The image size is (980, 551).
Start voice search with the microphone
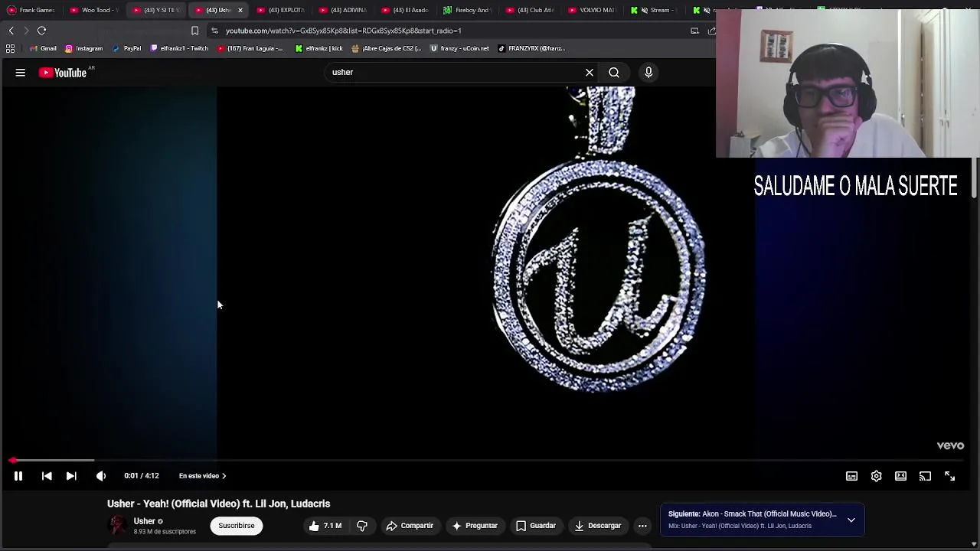(648, 73)
